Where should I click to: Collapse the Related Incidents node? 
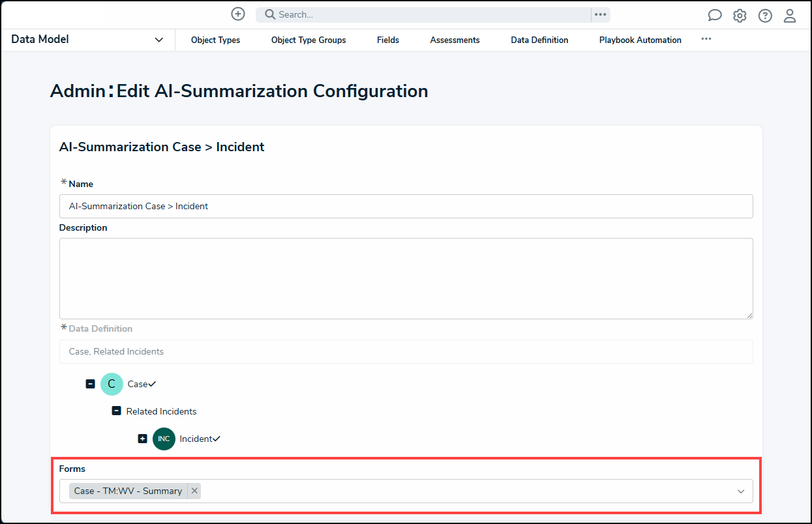pyautogui.click(x=116, y=411)
